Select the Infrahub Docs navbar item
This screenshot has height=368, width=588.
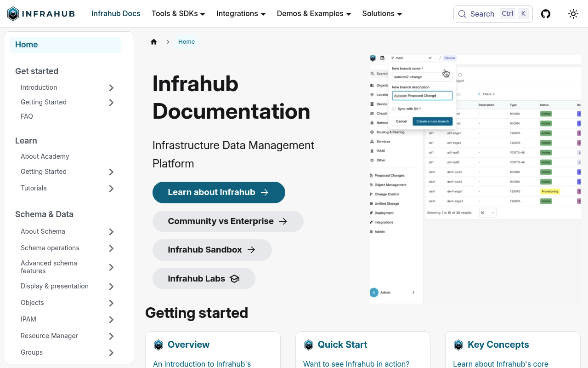[x=116, y=14]
